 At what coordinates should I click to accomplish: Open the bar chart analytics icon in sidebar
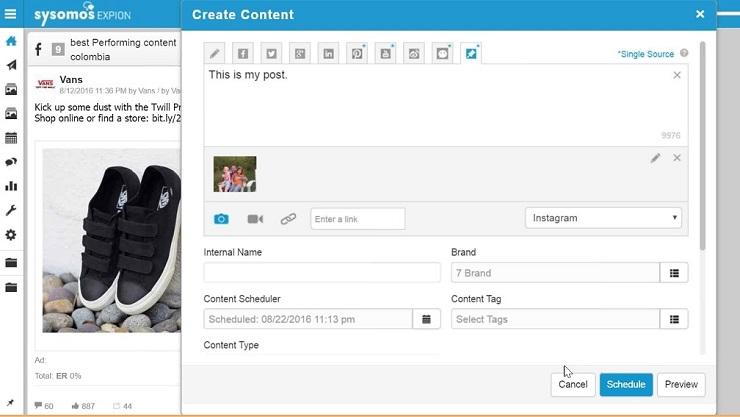tap(11, 186)
